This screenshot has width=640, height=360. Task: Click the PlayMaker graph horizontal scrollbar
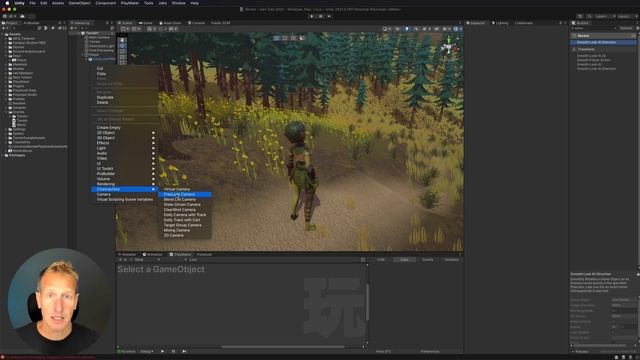pos(282,347)
